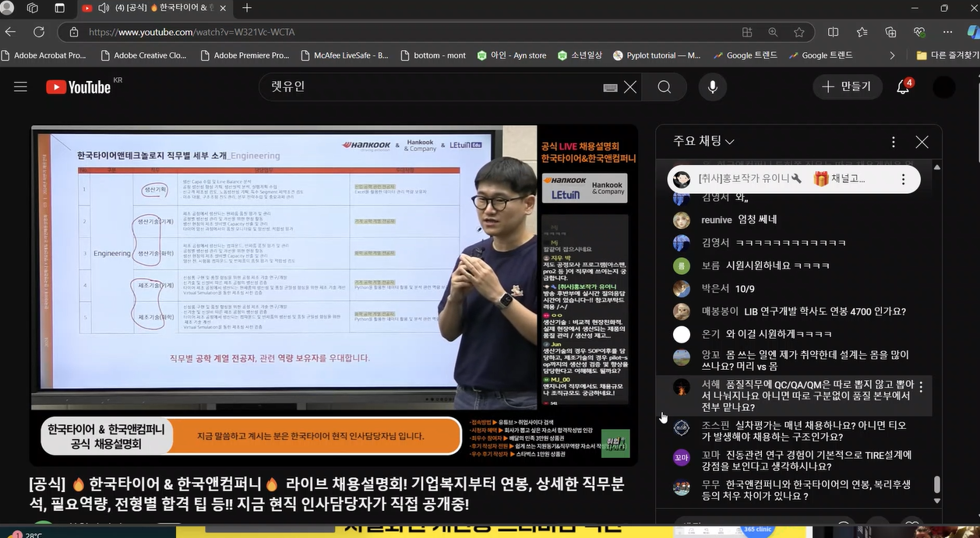Screen dimensions: 980x538
Task: Clear the search box text
Action: [629, 87]
